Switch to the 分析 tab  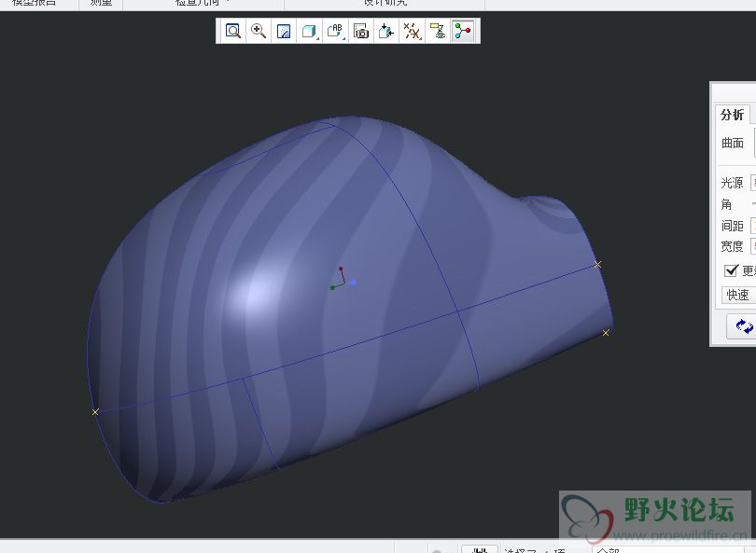click(x=733, y=115)
